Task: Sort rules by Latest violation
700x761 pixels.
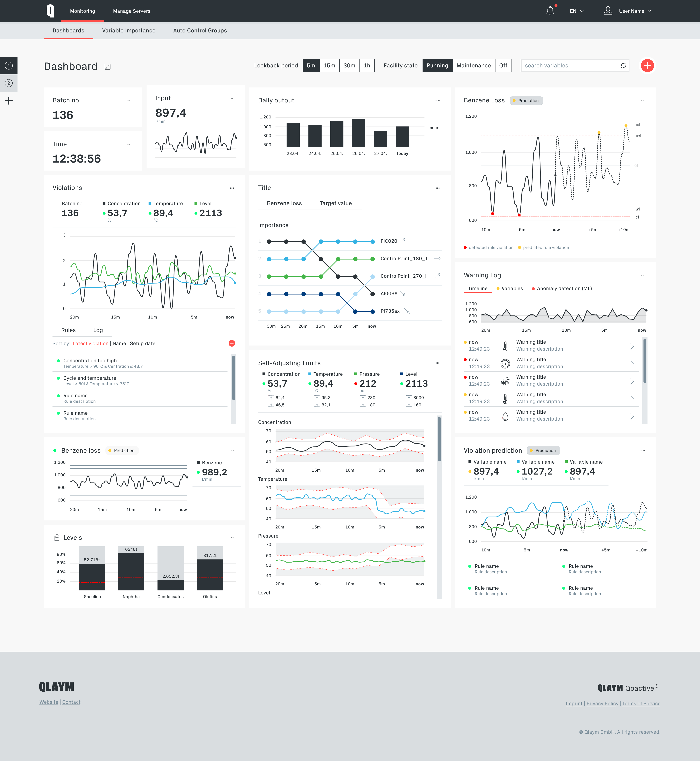Action: (91, 343)
